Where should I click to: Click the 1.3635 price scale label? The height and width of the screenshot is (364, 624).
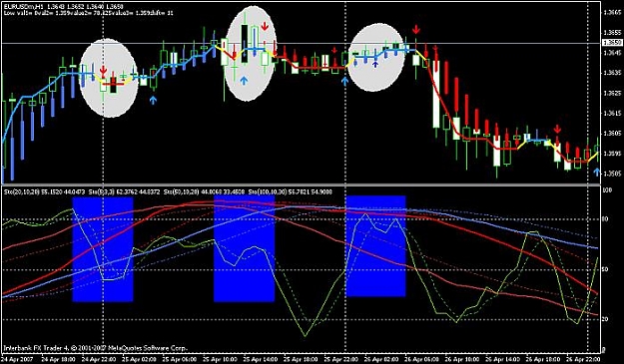tap(612, 73)
